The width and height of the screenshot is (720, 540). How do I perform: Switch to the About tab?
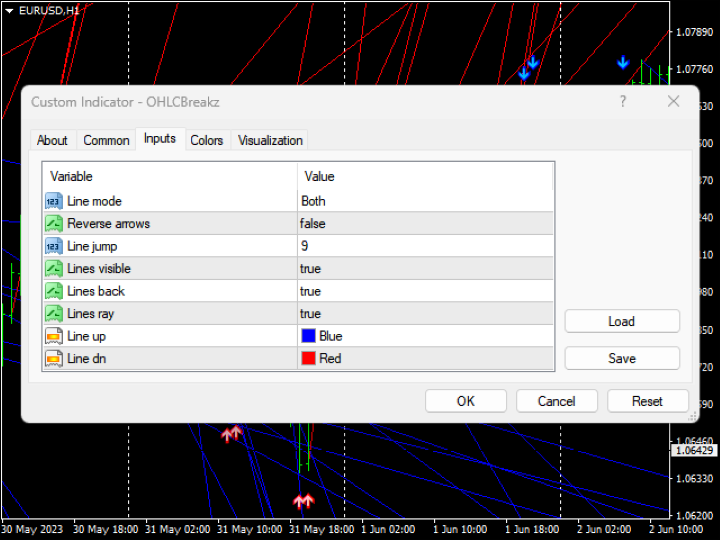pyautogui.click(x=52, y=140)
